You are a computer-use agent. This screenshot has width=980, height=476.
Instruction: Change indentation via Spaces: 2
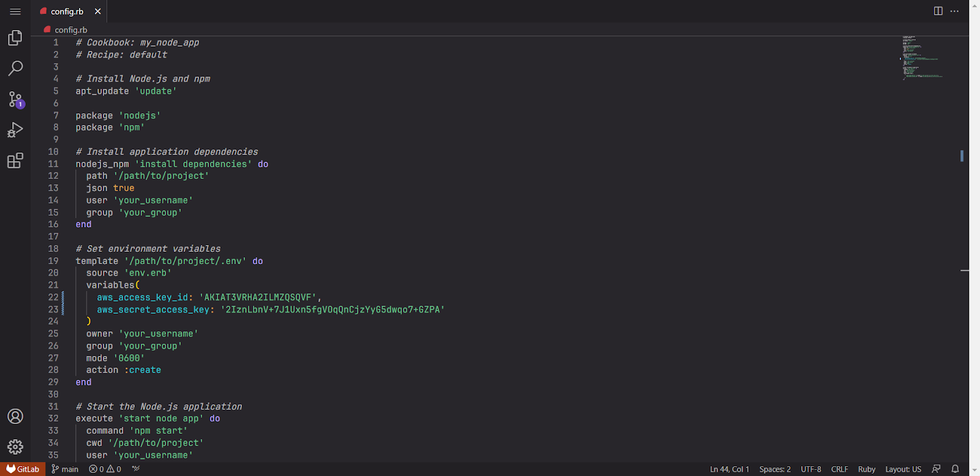(x=775, y=469)
